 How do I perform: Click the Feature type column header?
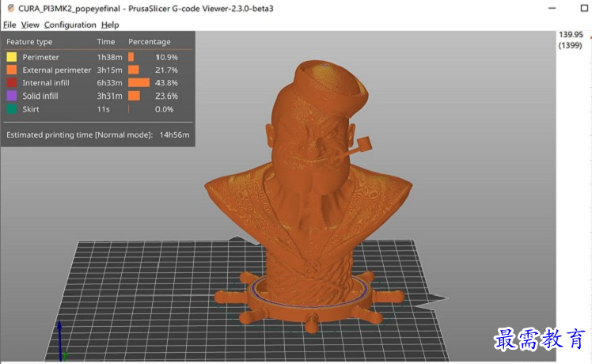pyautogui.click(x=29, y=42)
